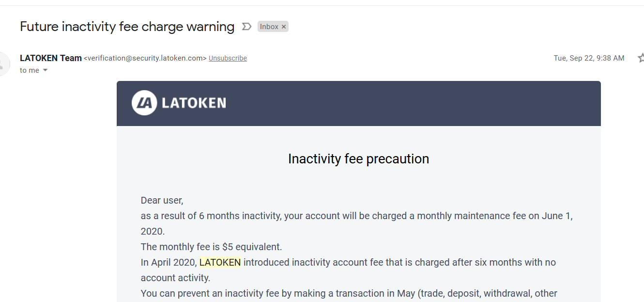Click the Inbox label chip

coord(269,27)
